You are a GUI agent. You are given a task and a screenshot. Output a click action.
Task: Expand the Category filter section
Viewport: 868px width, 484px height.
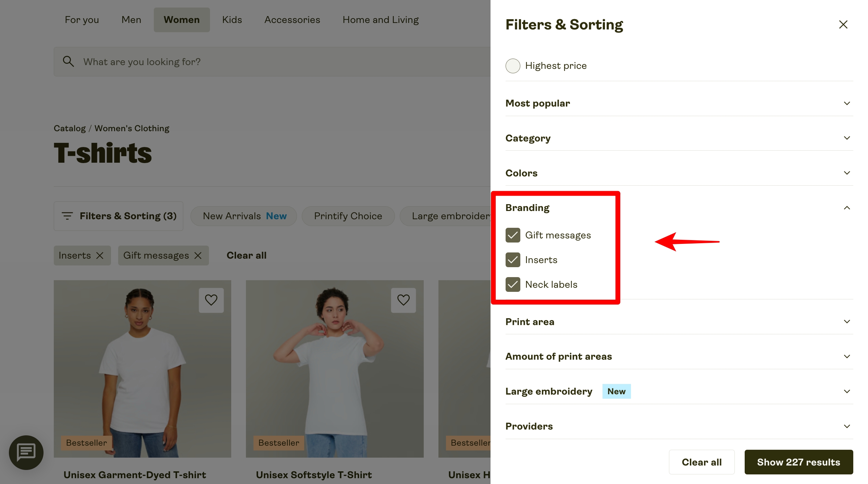[x=679, y=138]
